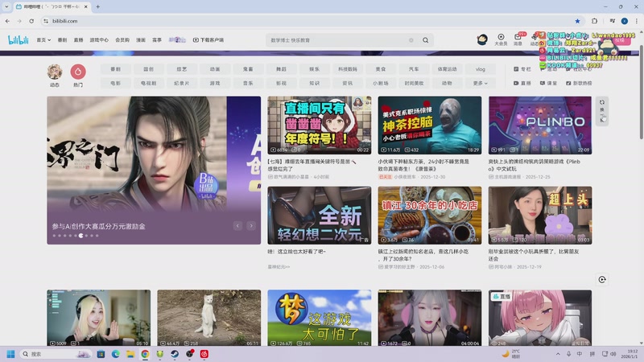644x362 pixels.
Task: Click the search magnifier icon
Action: 426,40
